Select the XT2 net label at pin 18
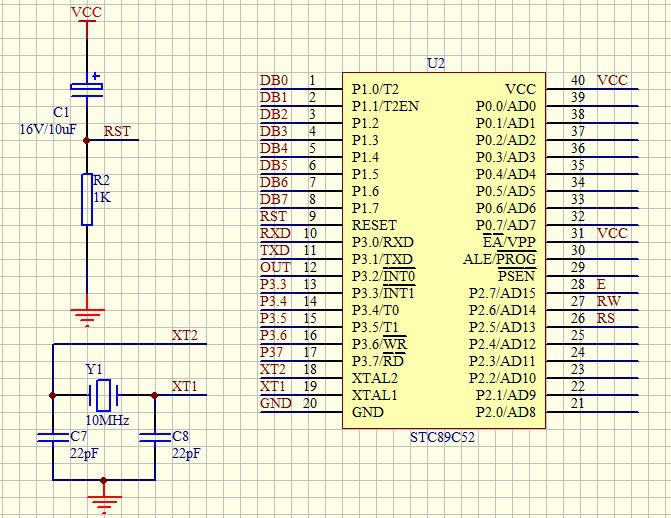671x518 pixels. pyautogui.click(x=273, y=369)
